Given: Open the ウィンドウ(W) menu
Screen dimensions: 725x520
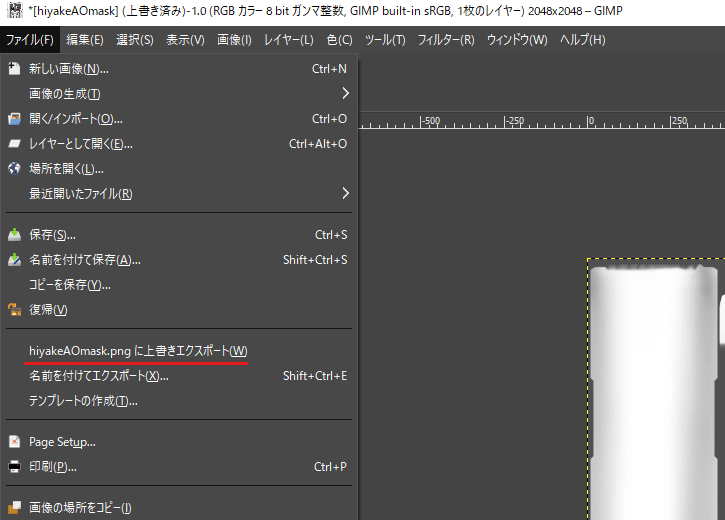Looking at the screenshot, I should pyautogui.click(x=517, y=40).
